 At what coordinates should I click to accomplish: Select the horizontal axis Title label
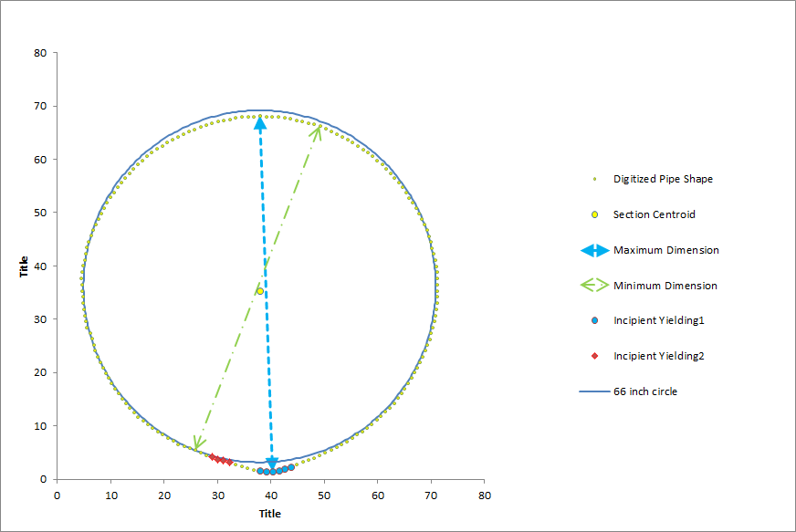click(270, 514)
